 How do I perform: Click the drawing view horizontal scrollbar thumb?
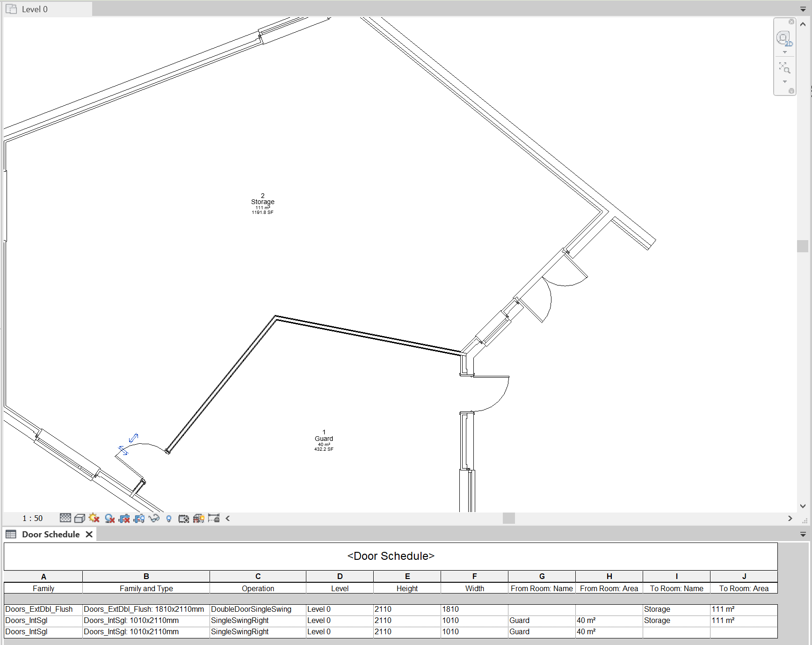click(x=509, y=518)
